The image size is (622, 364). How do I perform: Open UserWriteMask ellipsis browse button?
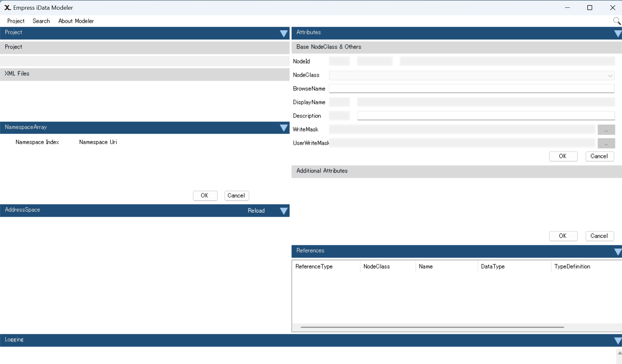(x=606, y=143)
